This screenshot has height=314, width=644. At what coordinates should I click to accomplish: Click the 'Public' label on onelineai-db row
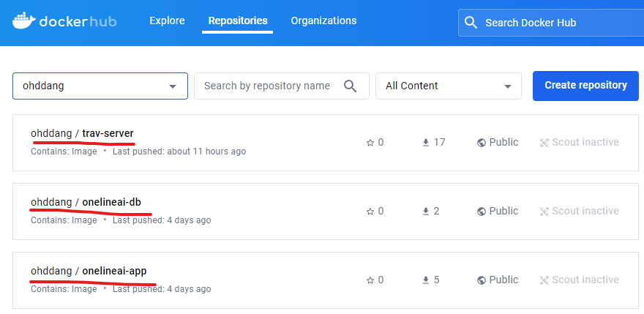tap(503, 211)
